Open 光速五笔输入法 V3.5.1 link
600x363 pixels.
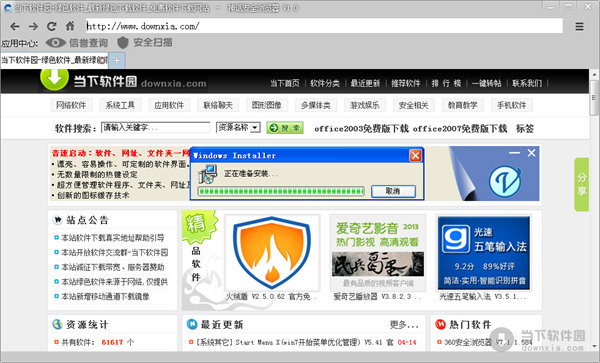click(x=483, y=296)
